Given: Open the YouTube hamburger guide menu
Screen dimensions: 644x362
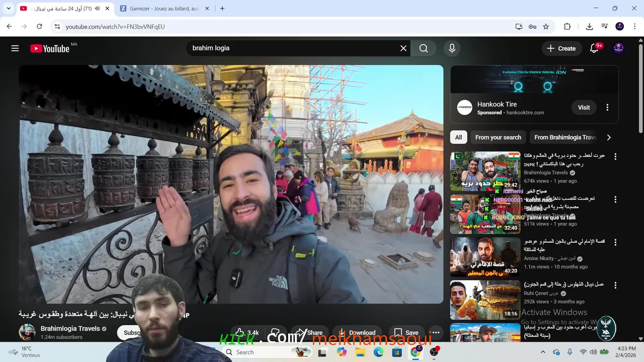Looking at the screenshot, I should [15, 48].
